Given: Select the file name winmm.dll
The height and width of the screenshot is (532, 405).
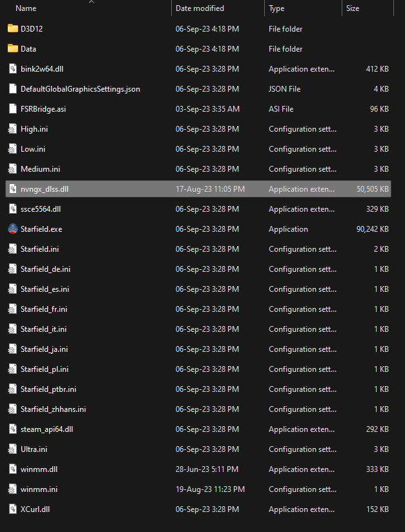Looking at the screenshot, I should point(39,469).
